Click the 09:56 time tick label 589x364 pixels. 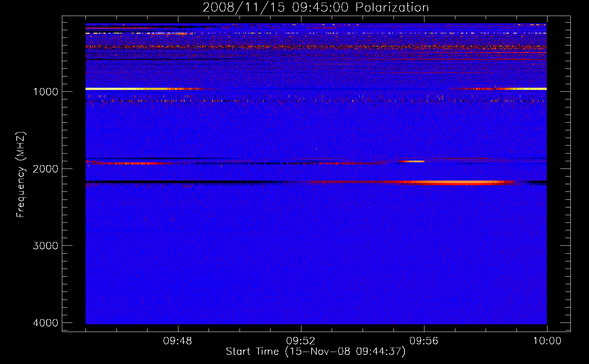[424, 341]
